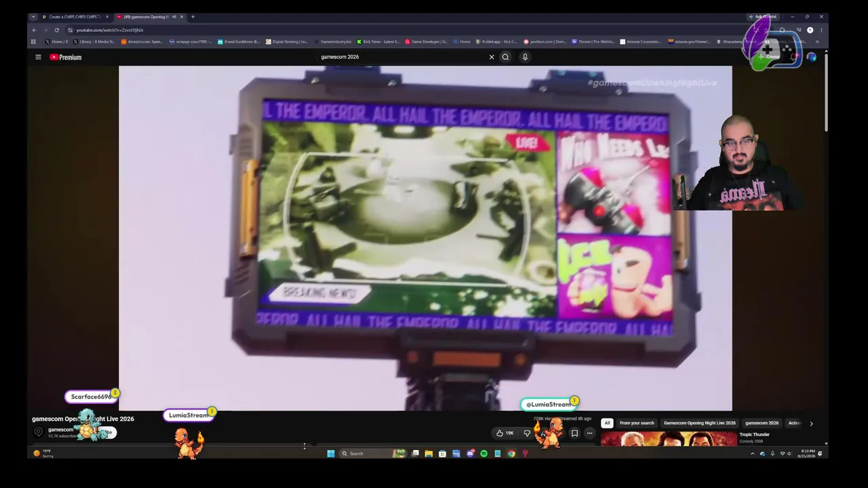The height and width of the screenshot is (488, 868).
Task: Click the Ask Gemini button
Action: click(764, 16)
